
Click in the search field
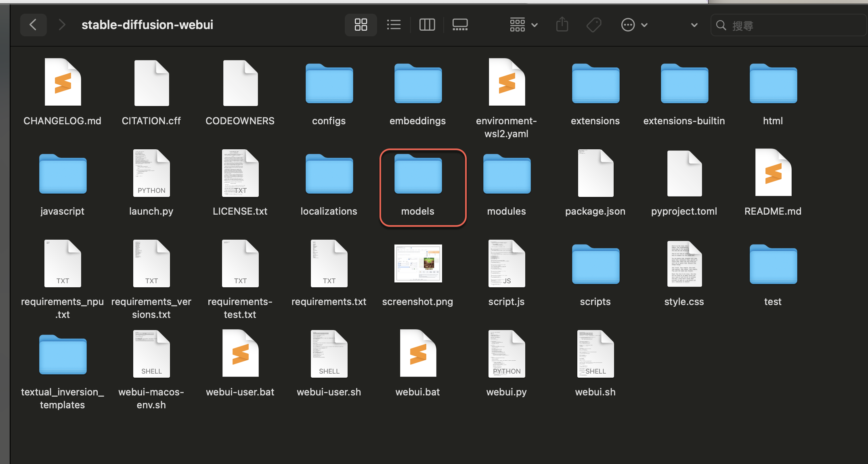click(787, 25)
